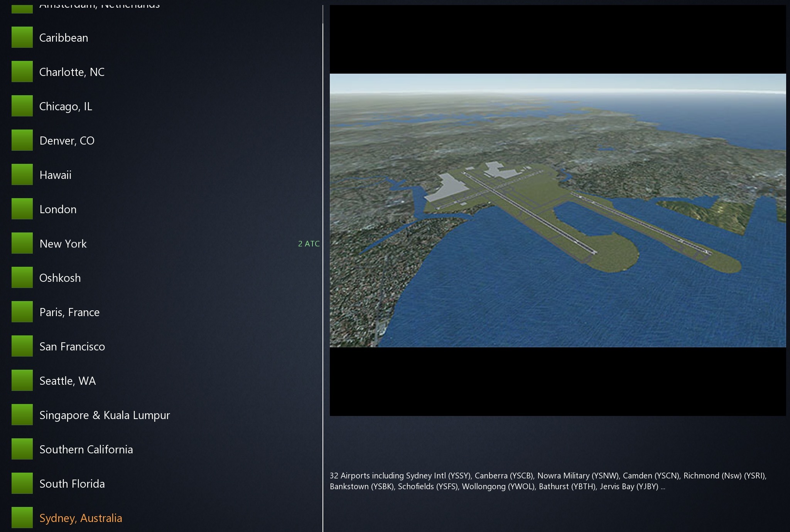790x532 pixels.
Task: Click the Sydney airport preview image
Action: (x=557, y=210)
